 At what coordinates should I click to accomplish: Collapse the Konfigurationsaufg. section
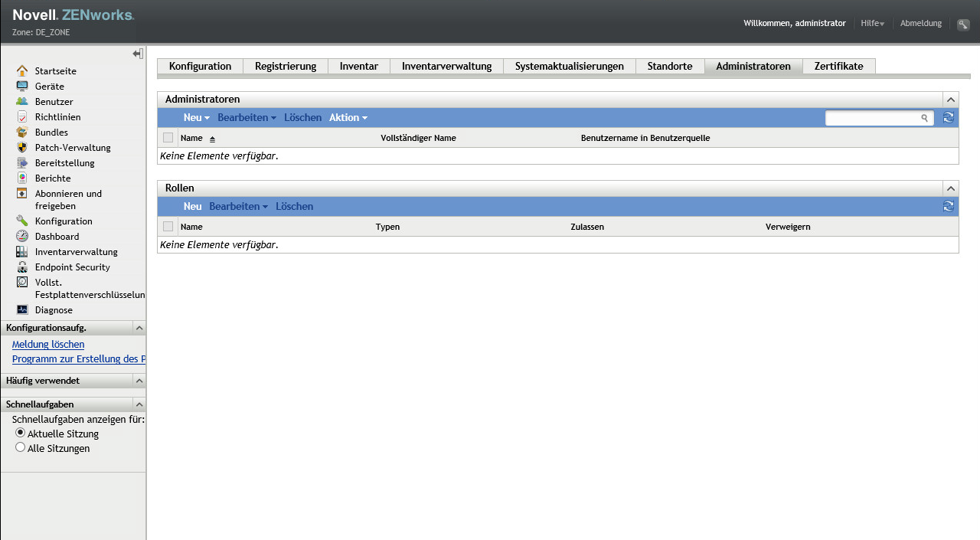click(x=139, y=328)
